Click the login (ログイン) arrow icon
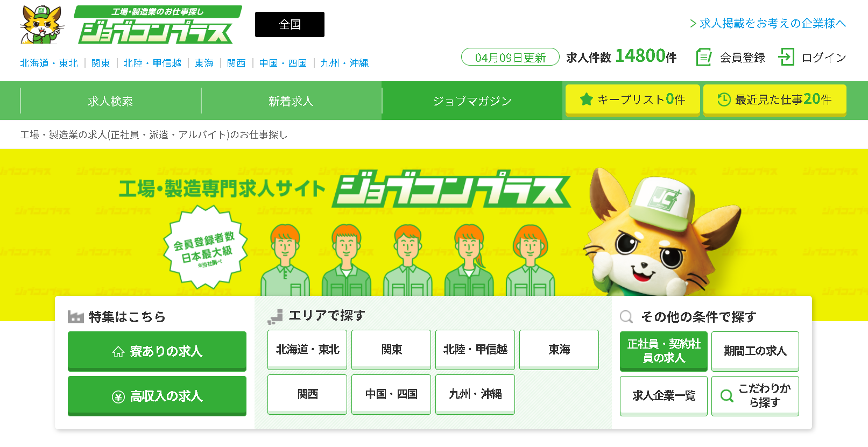Viewport: 868px width, 447px height. click(786, 57)
